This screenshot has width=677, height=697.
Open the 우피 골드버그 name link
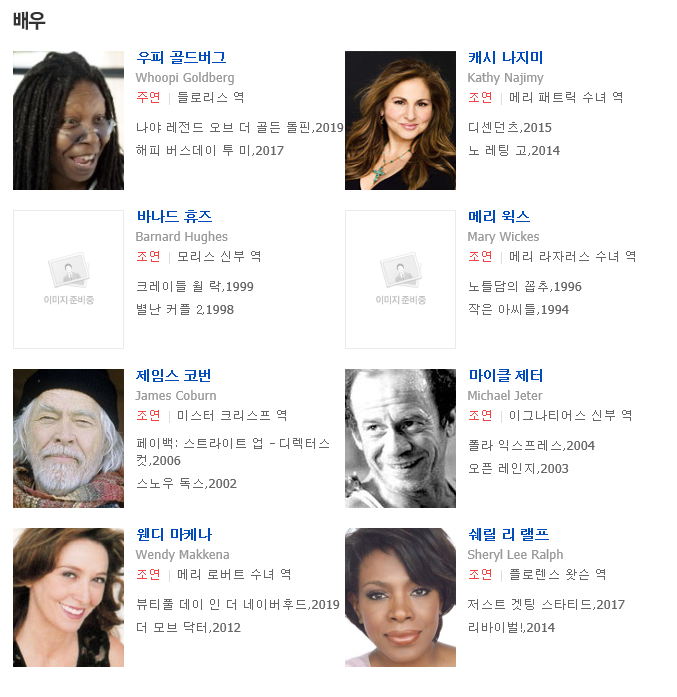point(181,57)
